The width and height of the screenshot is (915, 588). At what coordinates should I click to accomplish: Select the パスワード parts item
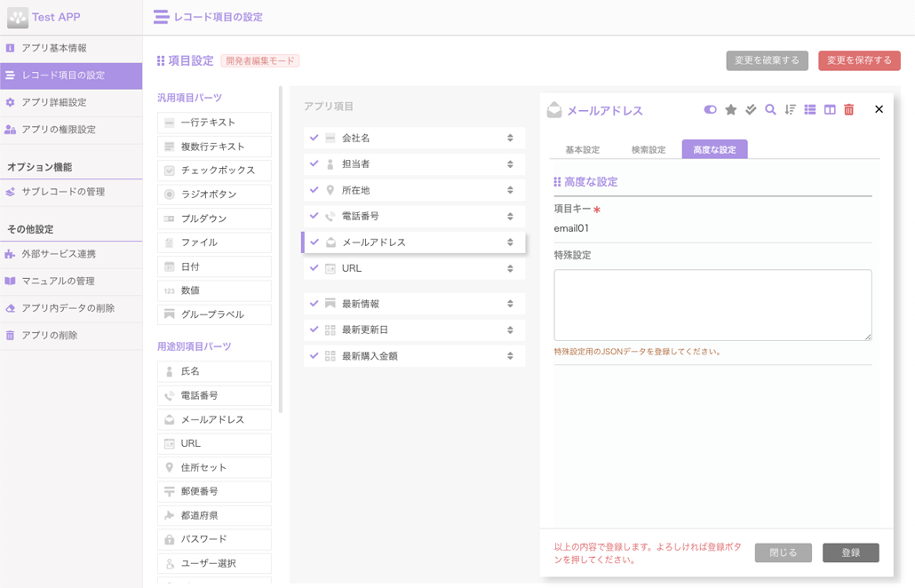click(214, 539)
